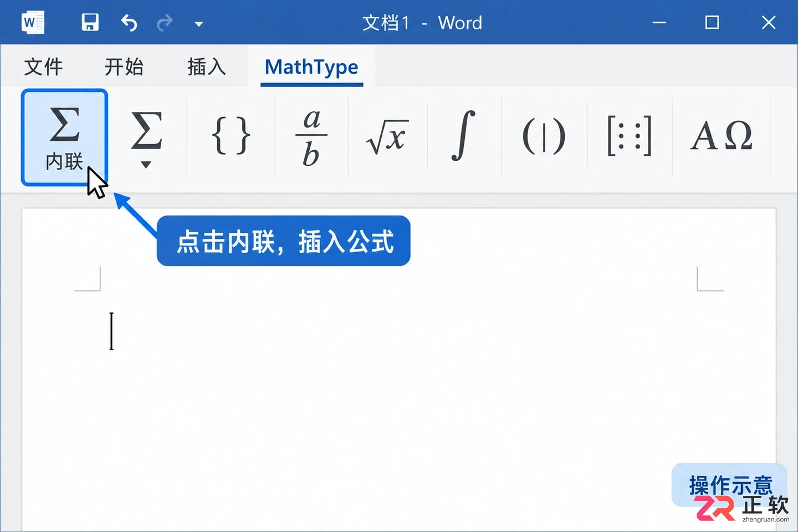Insert a fraction a over b

pyautogui.click(x=311, y=137)
